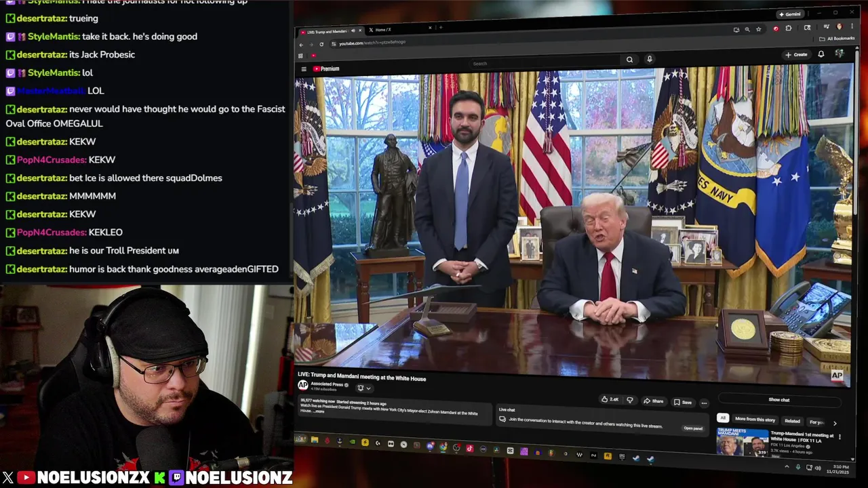Open File Explorer from the taskbar

click(315, 440)
